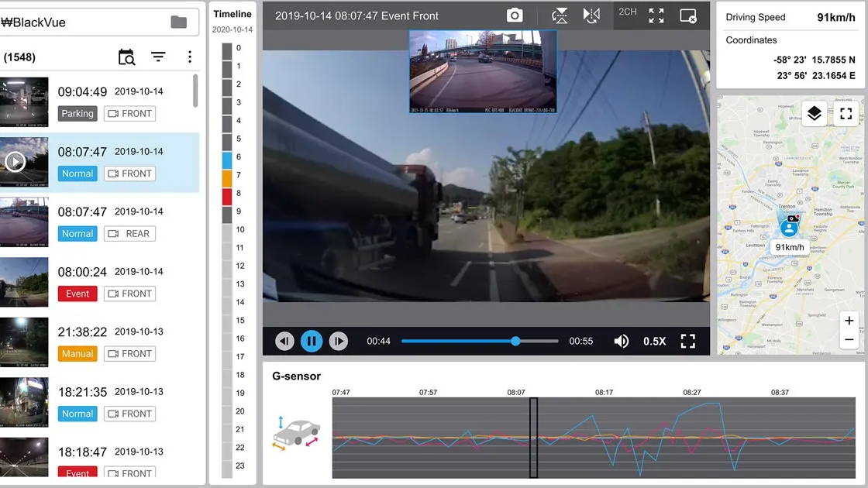Open the BlackVue folder icon
Viewport: 868px width, 488px height.
[x=178, y=22]
